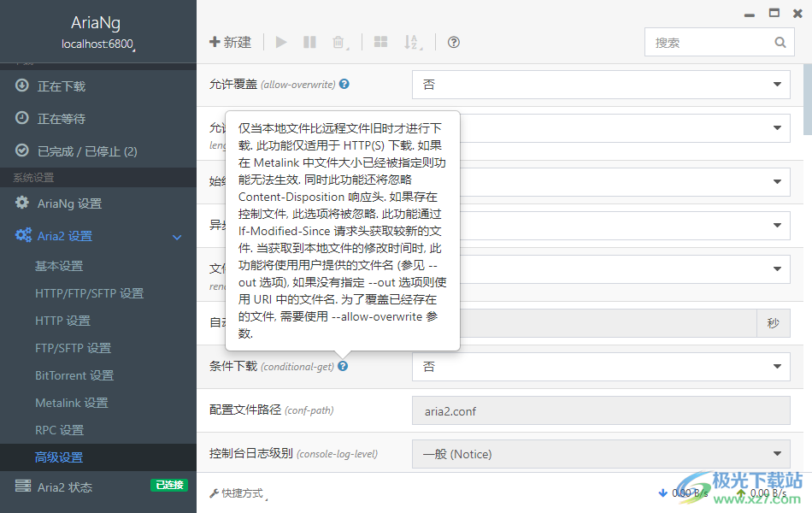Select FTP/SFTP 设置 item
Viewport: 812px width, 513px height.
pyautogui.click(x=73, y=348)
